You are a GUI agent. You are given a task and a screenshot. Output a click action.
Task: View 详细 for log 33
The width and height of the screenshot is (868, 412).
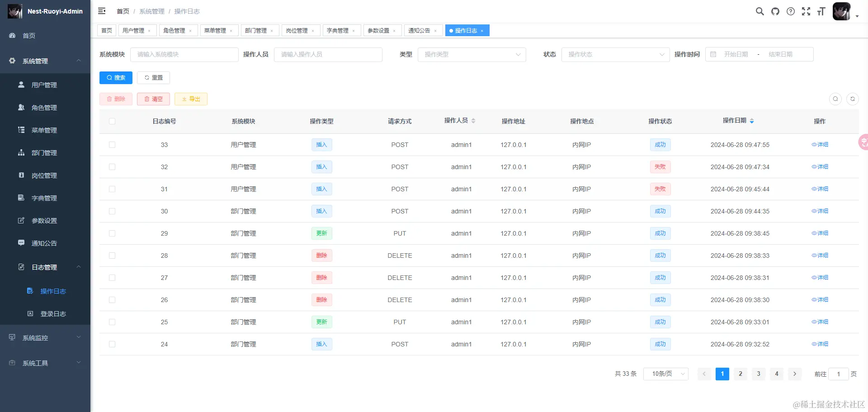tap(820, 145)
